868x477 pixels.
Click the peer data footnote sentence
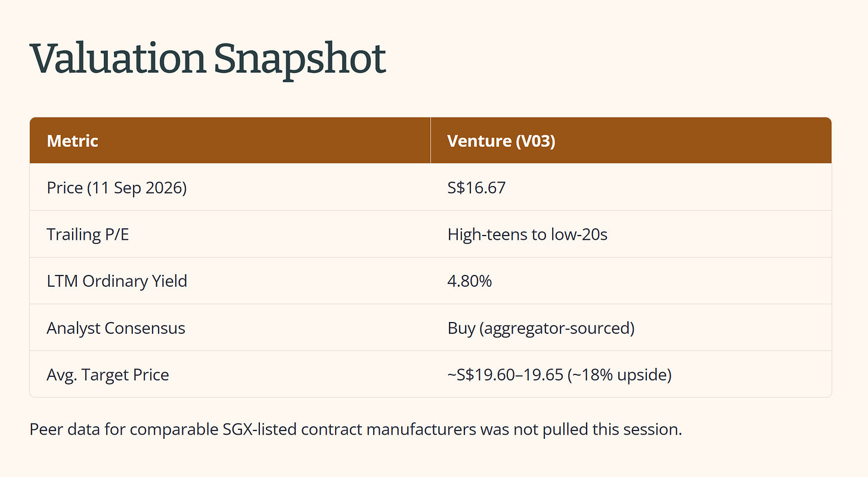click(355, 429)
